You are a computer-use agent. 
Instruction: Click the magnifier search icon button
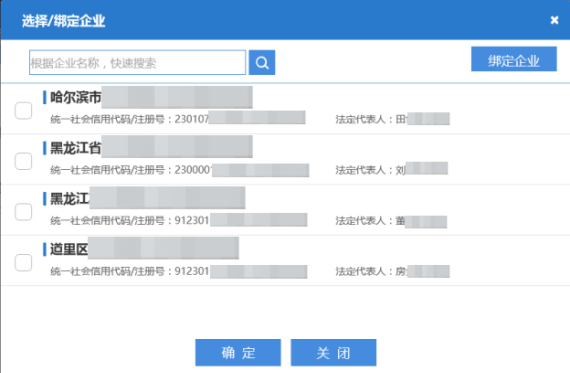262,63
